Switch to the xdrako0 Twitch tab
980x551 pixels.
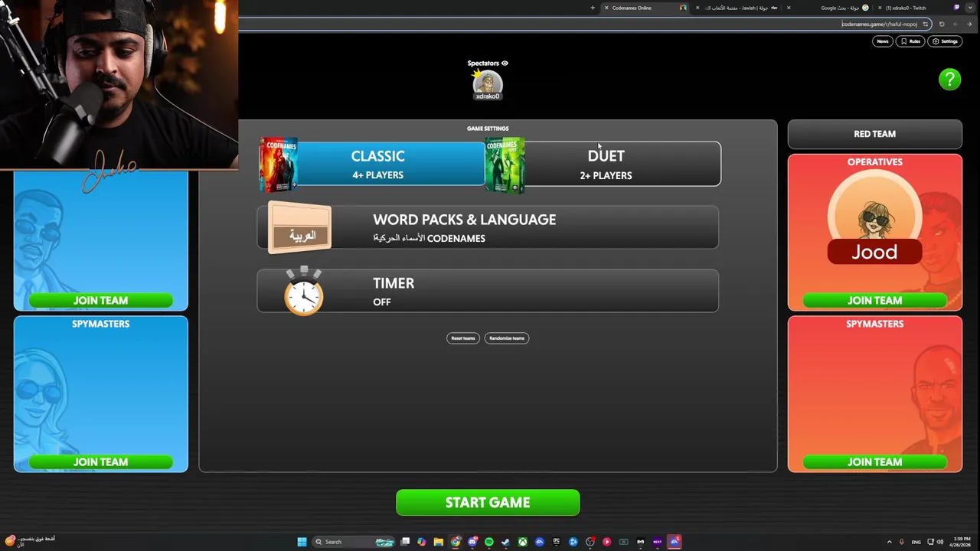919,8
